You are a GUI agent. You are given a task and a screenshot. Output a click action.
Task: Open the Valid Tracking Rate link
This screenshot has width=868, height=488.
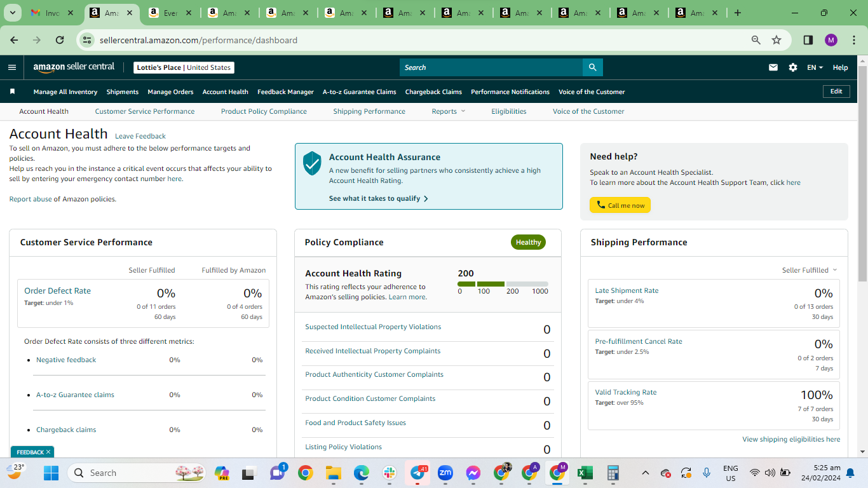[x=626, y=392]
